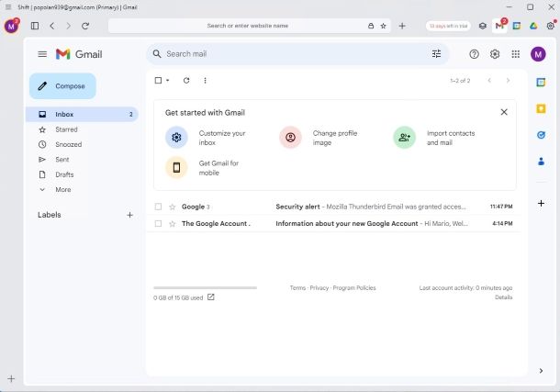Open the three-dot More options in mail toolbar
The height and width of the screenshot is (392, 560).
coord(205,81)
